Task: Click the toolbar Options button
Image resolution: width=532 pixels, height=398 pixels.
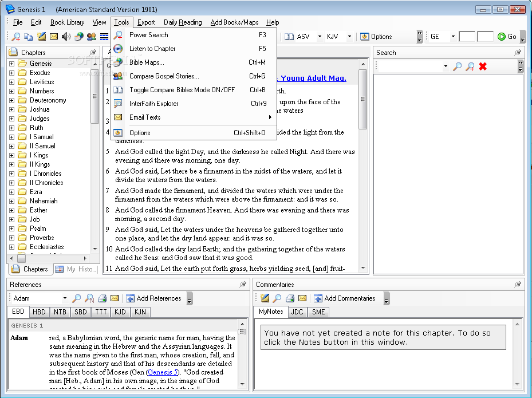Action: pos(376,37)
